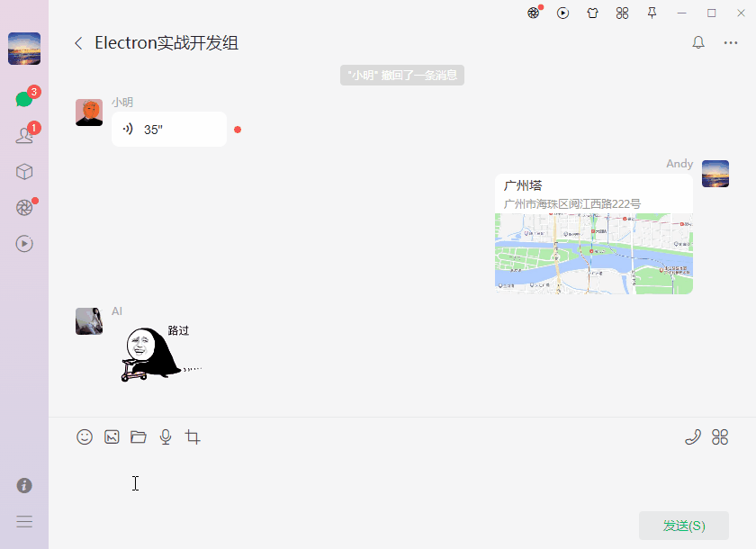Toggle notifications via the bell icon
The height and width of the screenshot is (549, 756).
click(697, 41)
